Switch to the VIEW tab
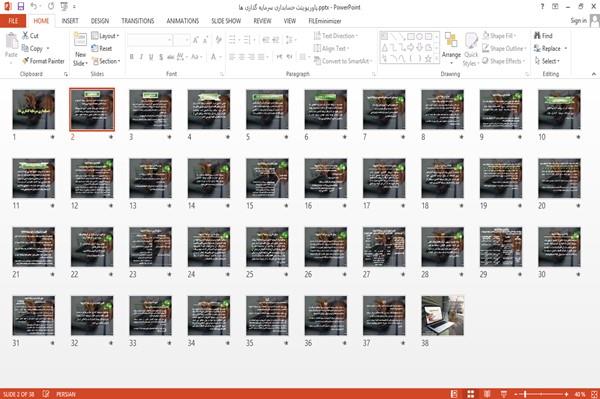600x399 pixels. click(x=290, y=21)
